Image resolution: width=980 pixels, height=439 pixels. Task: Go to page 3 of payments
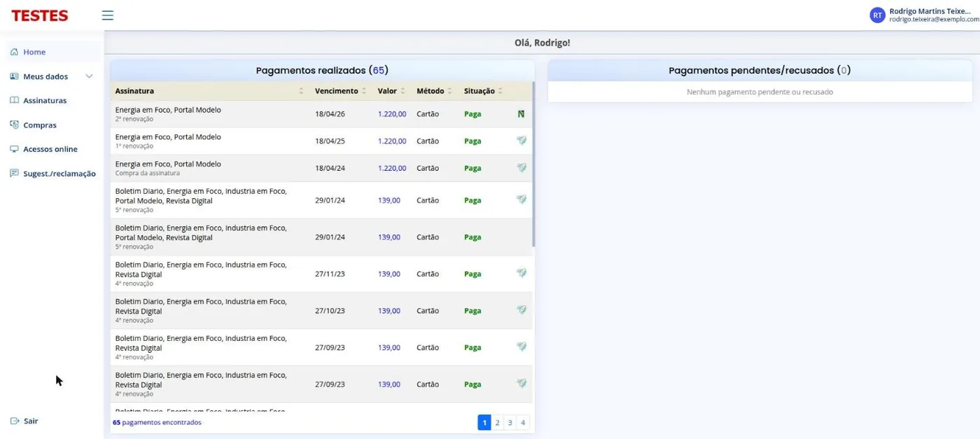coord(510,422)
